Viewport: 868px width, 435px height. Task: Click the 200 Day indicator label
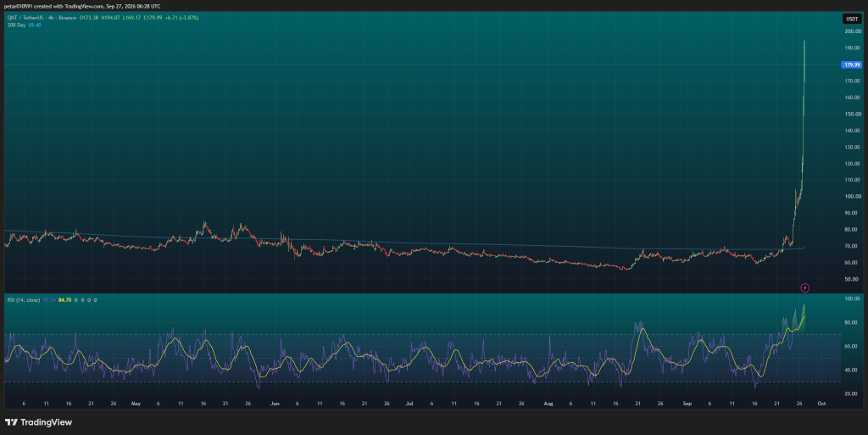click(16, 25)
